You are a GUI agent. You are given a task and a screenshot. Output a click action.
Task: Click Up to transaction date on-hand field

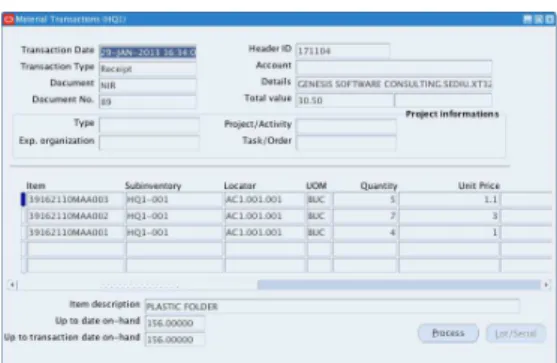175,339
